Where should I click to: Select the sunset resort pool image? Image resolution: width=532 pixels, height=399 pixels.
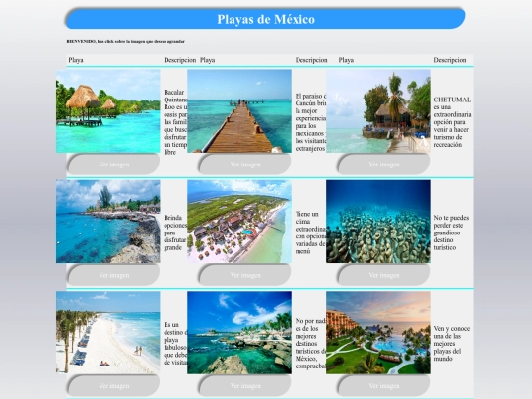pyautogui.click(x=378, y=333)
